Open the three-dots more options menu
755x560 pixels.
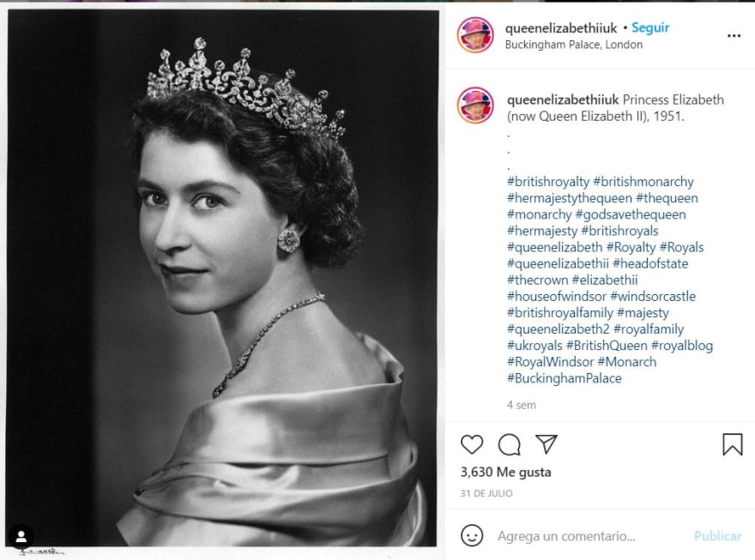click(x=734, y=36)
